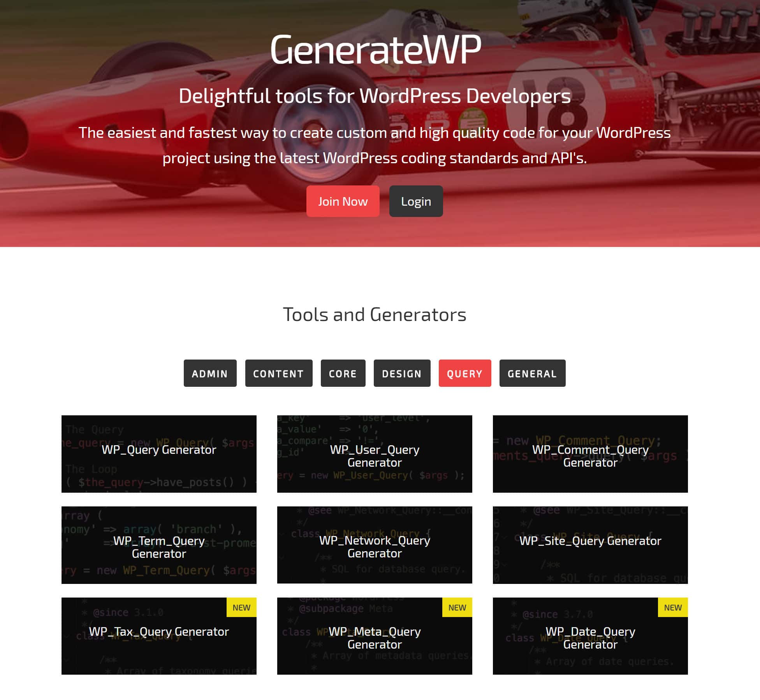This screenshot has width=760, height=700.
Task: Select the WP_Comment_Query Generator
Action: point(591,454)
